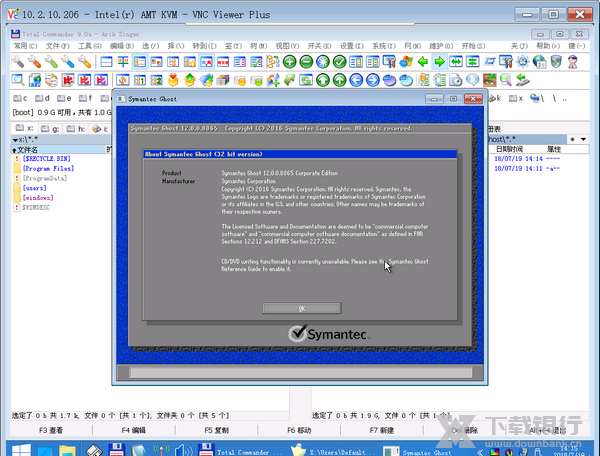Image resolution: width=600 pixels, height=456 pixels.
Task: Open the 设置(I) menu
Action: click(352, 46)
